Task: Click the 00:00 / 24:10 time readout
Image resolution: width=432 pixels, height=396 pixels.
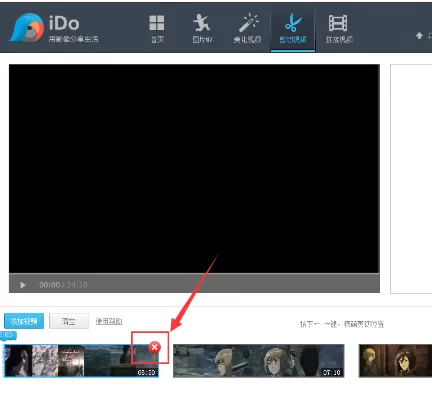Action: tap(63, 285)
